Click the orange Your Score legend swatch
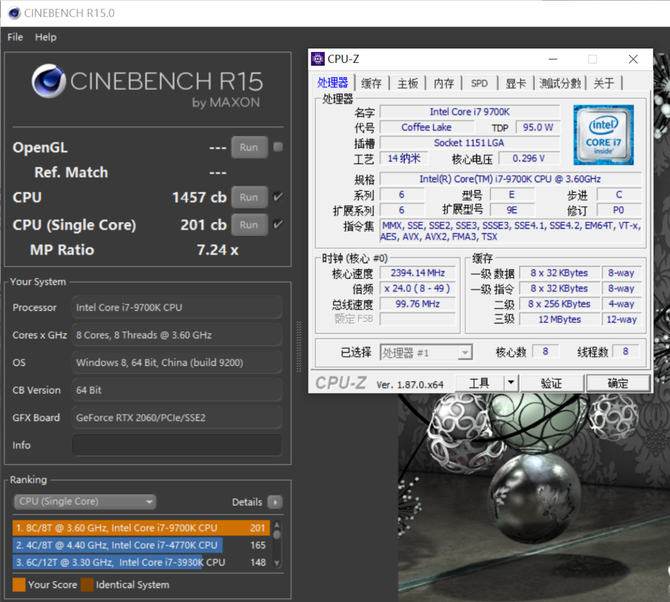670x602 pixels. [x=19, y=584]
